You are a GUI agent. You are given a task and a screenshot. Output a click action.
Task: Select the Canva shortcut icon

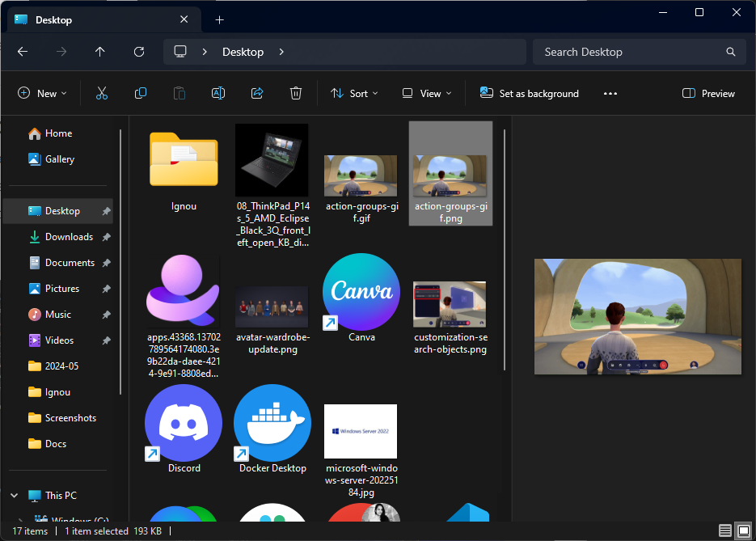[361, 292]
